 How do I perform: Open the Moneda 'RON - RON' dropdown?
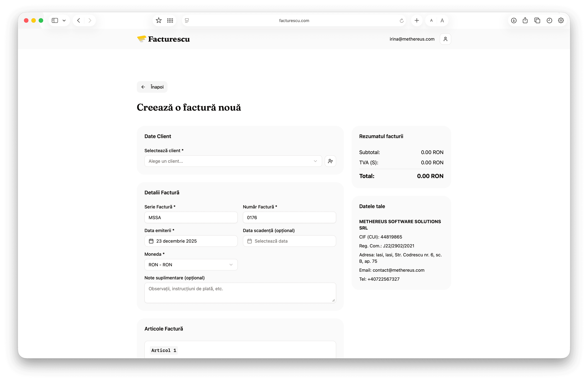[191, 265]
